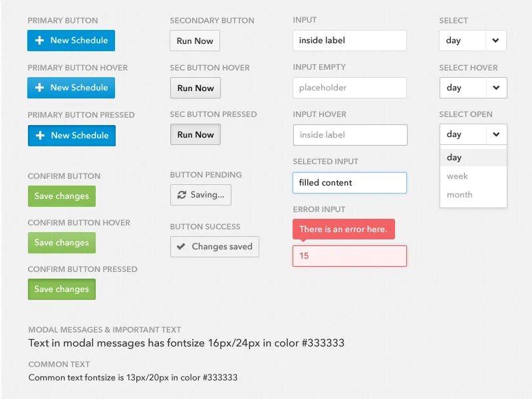Choose month option in the open select list
532x399 pixels.
pos(473,195)
